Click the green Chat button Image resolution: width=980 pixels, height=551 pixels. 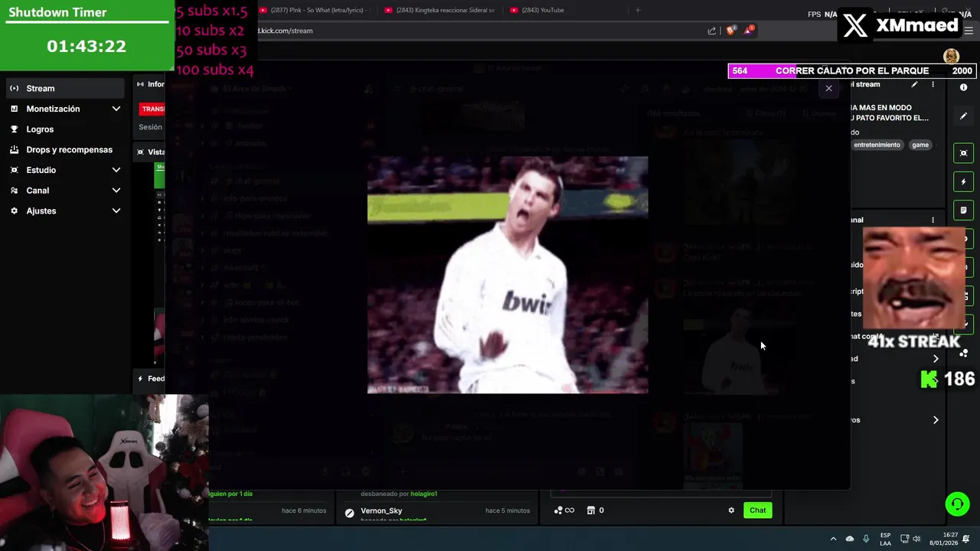tap(757, 510)
